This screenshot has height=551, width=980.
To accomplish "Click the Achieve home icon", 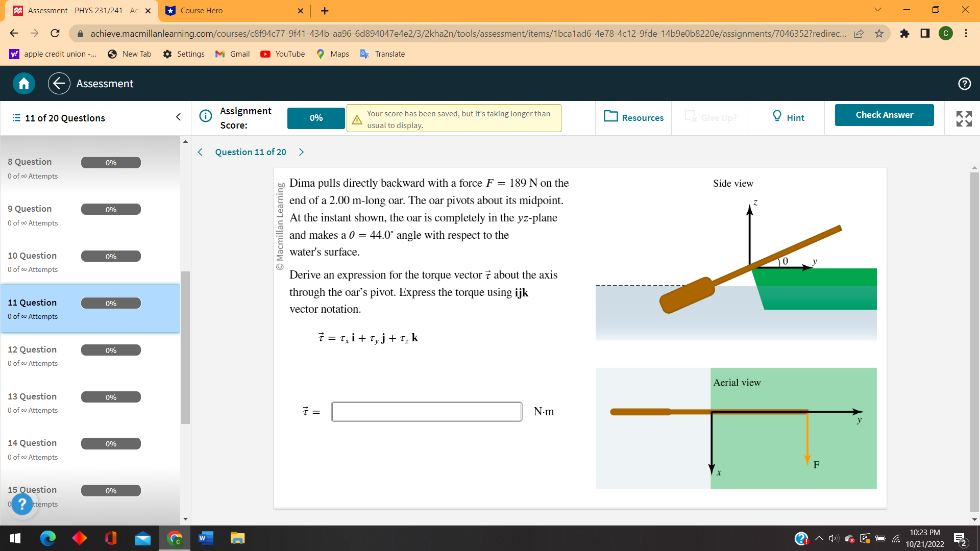I will click(x=23, y=83).
